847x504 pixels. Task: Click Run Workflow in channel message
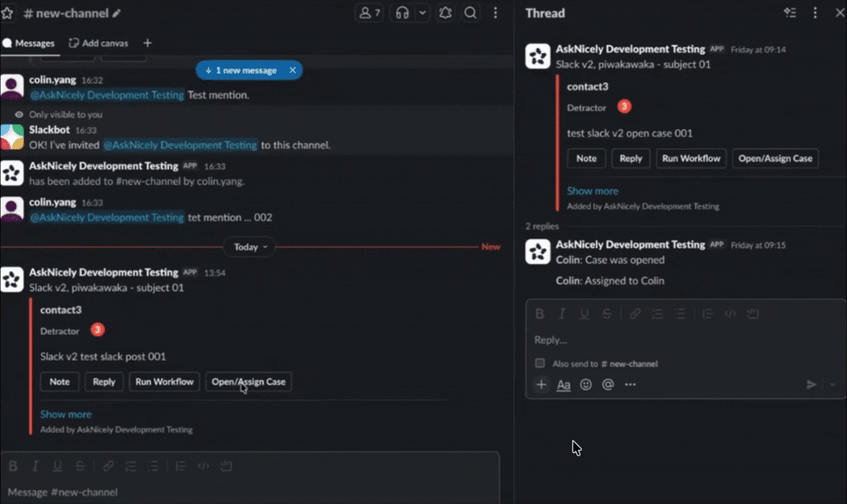[x=164, y=381]
